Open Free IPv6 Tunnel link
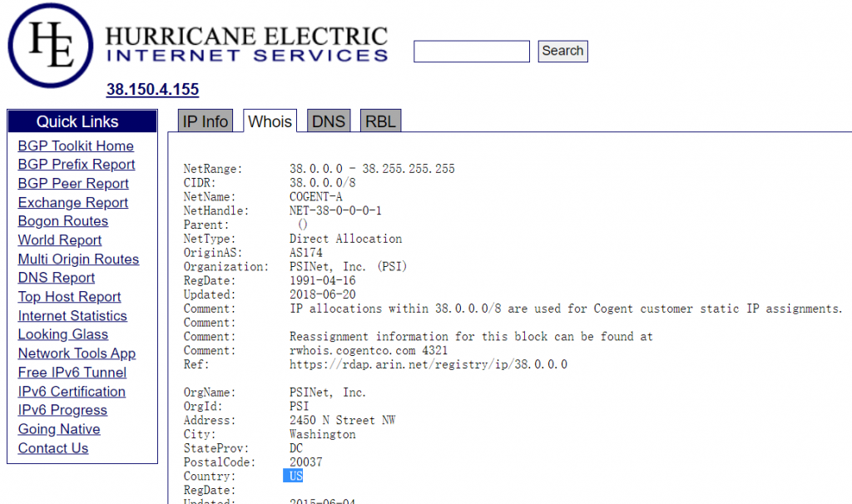Viewport: 852px width, 504px height. (x=72, y=372)
